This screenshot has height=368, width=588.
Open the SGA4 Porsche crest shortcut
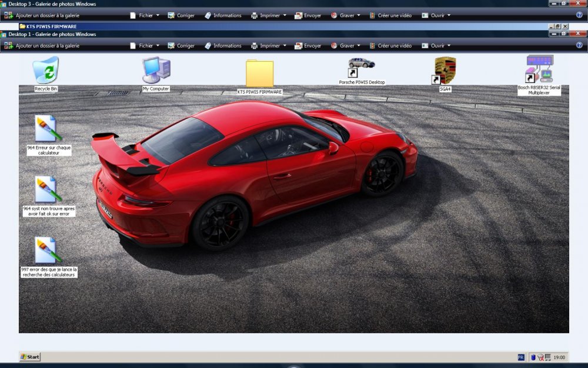pos(445,71)
